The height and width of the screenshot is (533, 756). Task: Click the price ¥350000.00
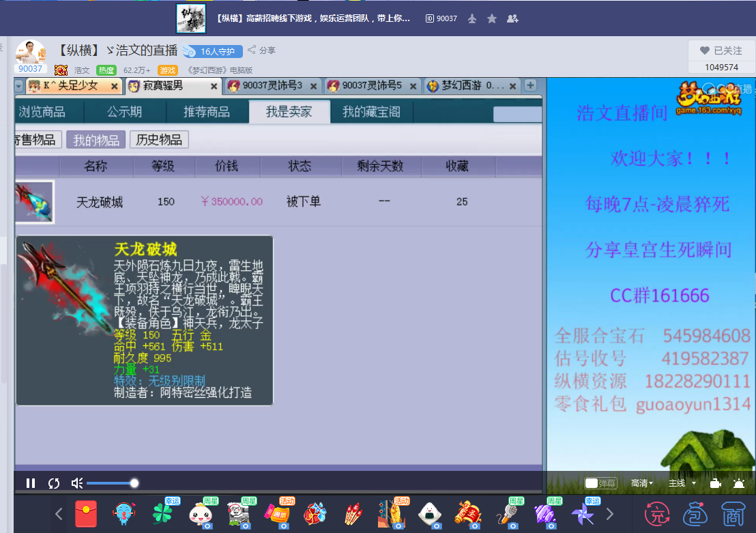click(x=232, y=201)
